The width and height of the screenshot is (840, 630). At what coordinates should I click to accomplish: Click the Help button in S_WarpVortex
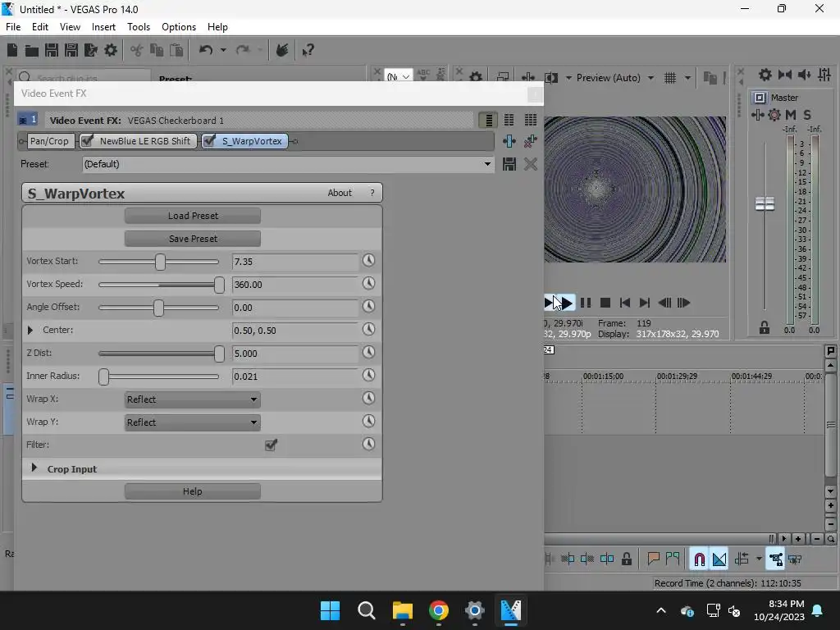point(193,491)
